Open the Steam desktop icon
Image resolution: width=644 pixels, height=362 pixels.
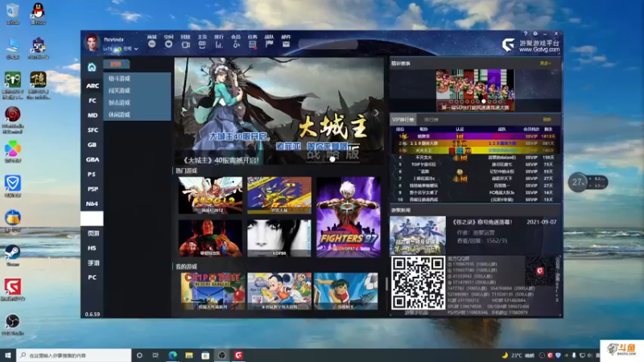point(13,256)
